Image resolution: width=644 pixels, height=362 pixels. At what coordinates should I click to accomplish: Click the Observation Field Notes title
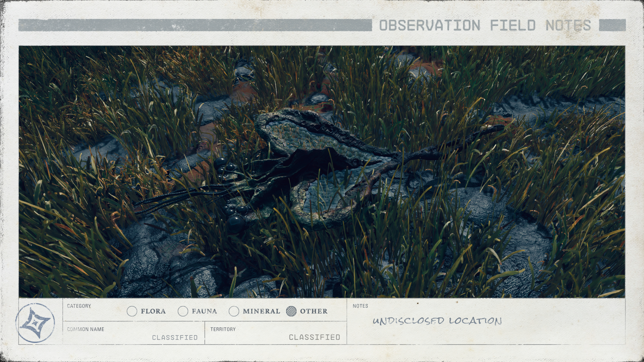485,25
